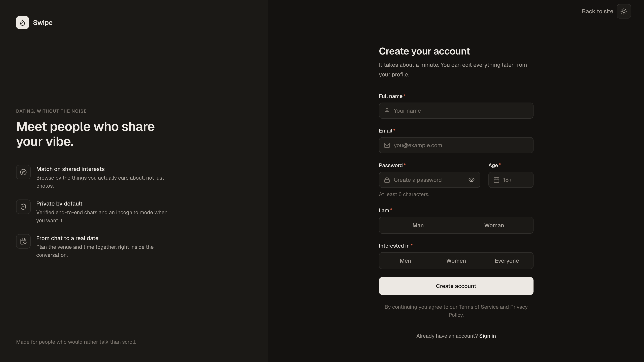This screenshot has width=644, height=362.
Task: Focus the Full name input field
Action: [456, 111]
